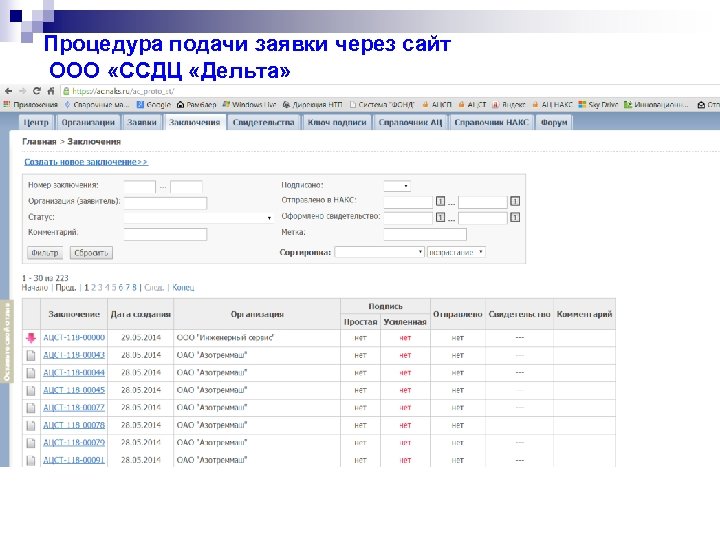Open the Windows Live bookmark
720x540 pixels.
(249, 105)
